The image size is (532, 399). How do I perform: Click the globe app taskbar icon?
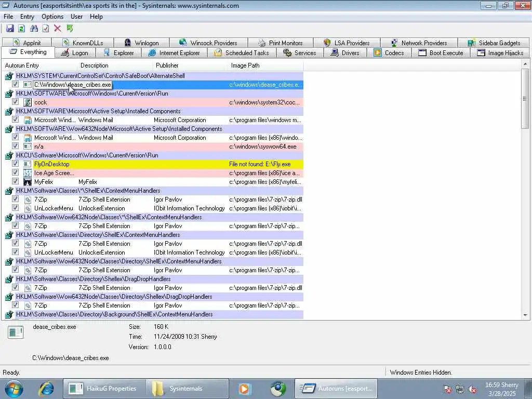[278, 389]
